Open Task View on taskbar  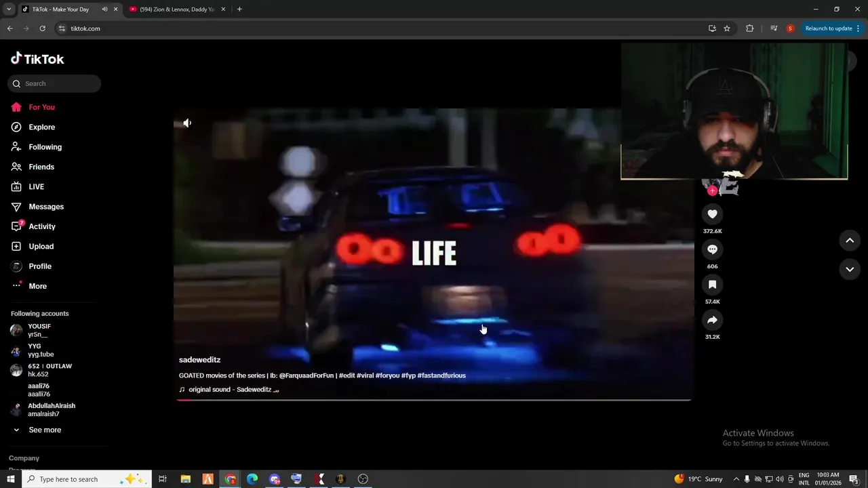pyautogui.click(x=163, y=479)
